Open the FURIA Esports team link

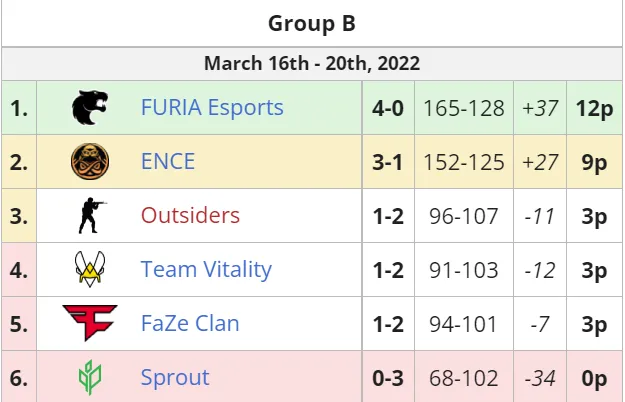212,108
